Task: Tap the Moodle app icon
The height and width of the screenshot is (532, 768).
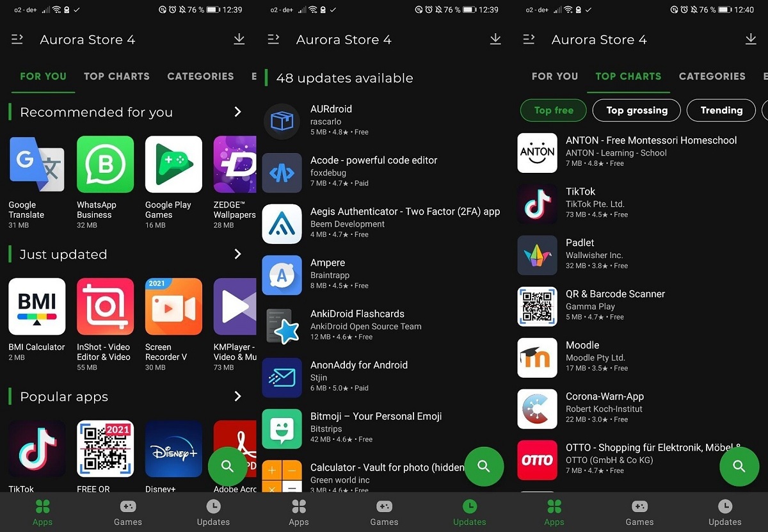Action: [537, 357]
